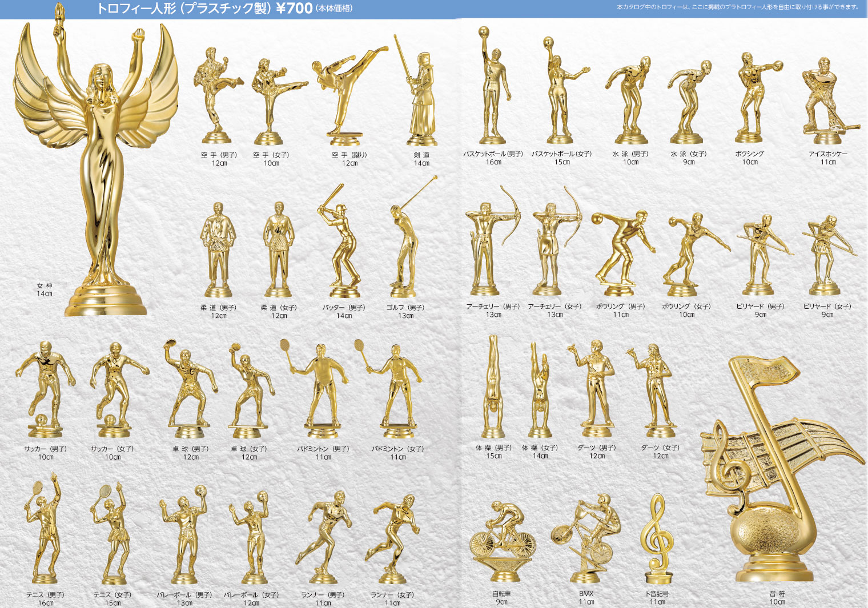Click the large gold musical note trophy
This screenshot has height=608, width=868.
point(777,468)
